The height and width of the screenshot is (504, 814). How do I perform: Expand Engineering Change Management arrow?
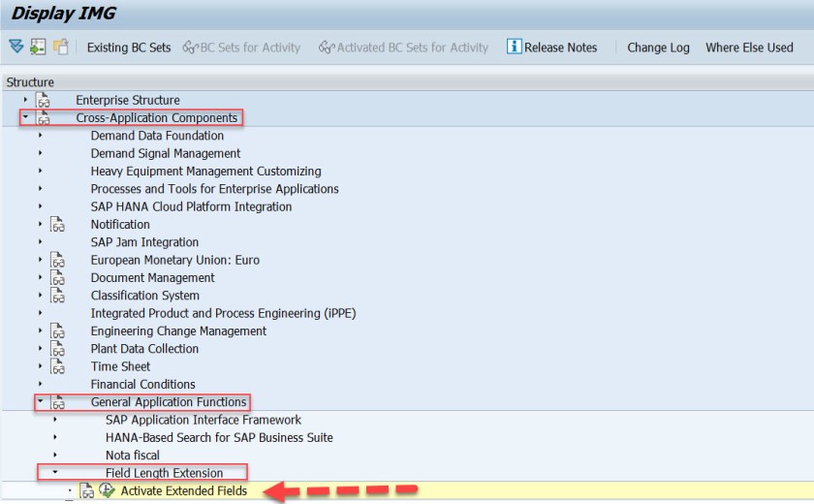point(40,331)
